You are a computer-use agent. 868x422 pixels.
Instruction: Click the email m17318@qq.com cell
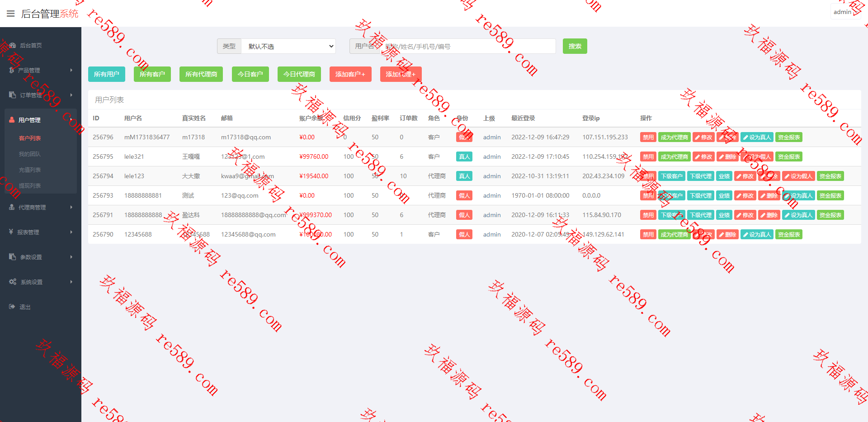coord(246,138)
